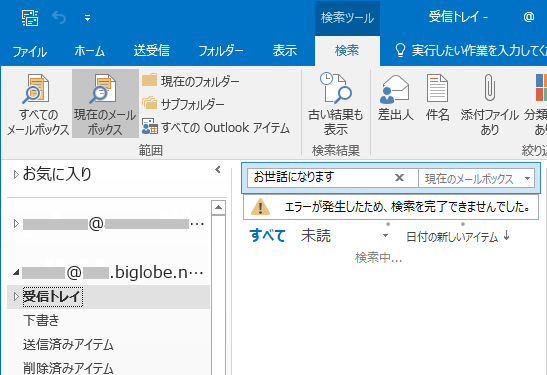Viewport: 547px width, 375px height.
Task: Open the ファイル tab
Action: point(30,51)
